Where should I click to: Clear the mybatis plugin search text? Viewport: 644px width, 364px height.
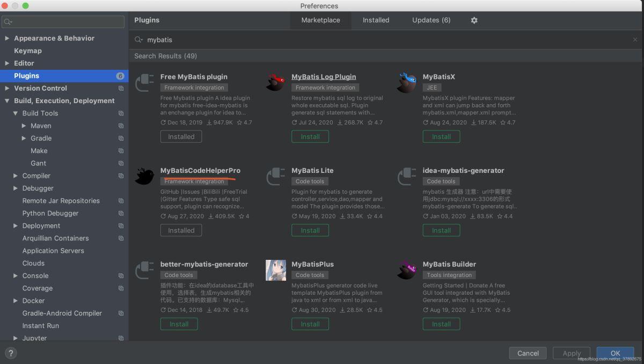point(635,40)
